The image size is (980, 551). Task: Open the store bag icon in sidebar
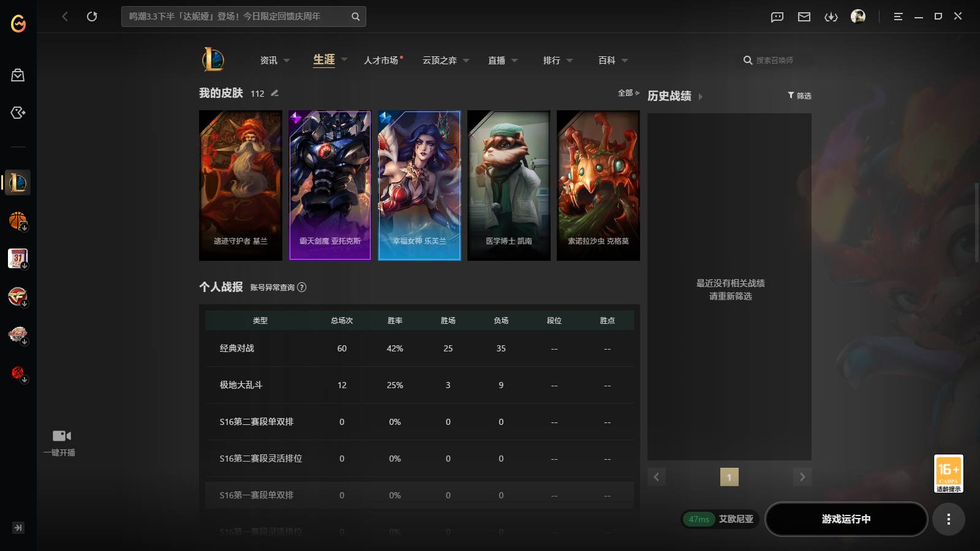pyautogui.click(x=18, y=75)
